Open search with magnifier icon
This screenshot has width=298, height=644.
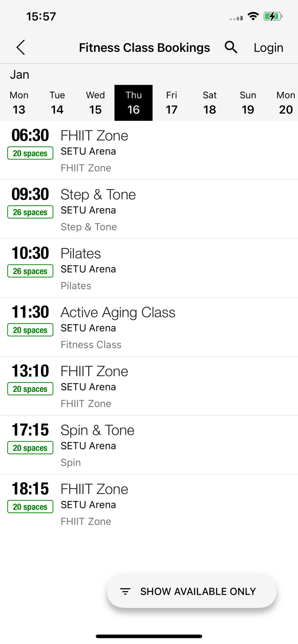coord(231,47)
